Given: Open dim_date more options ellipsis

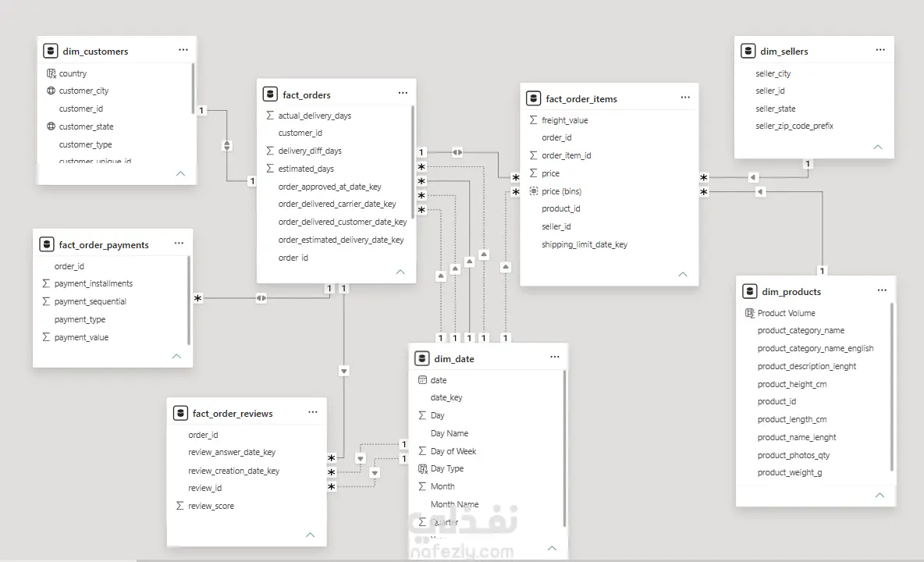Looking at the screenshot, I should tap(555, 357).
